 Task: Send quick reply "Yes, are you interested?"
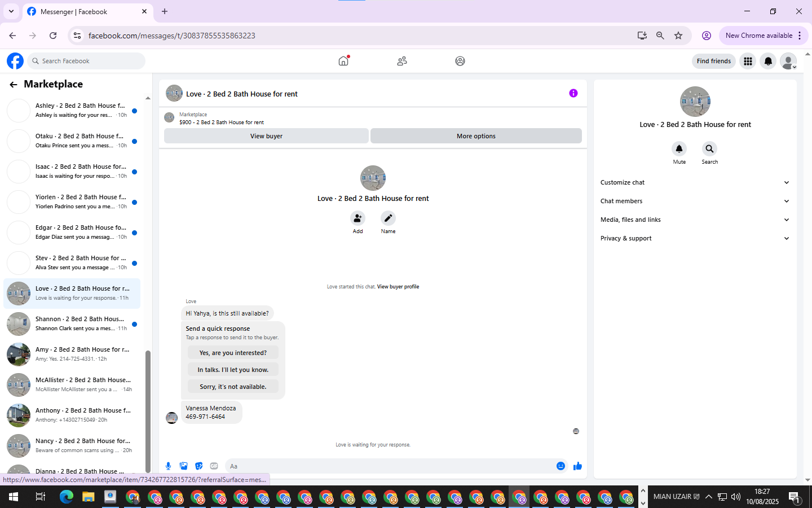click(233, 353)
